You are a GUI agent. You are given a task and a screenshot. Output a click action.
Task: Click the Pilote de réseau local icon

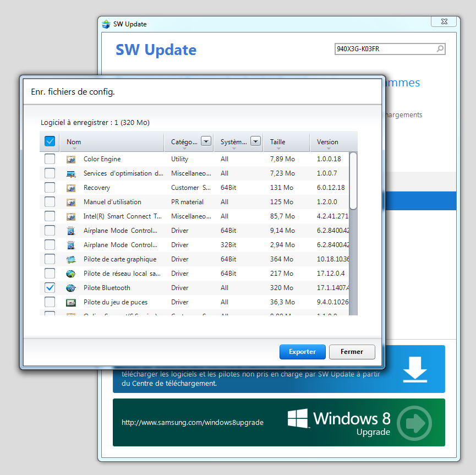point(71,274)
